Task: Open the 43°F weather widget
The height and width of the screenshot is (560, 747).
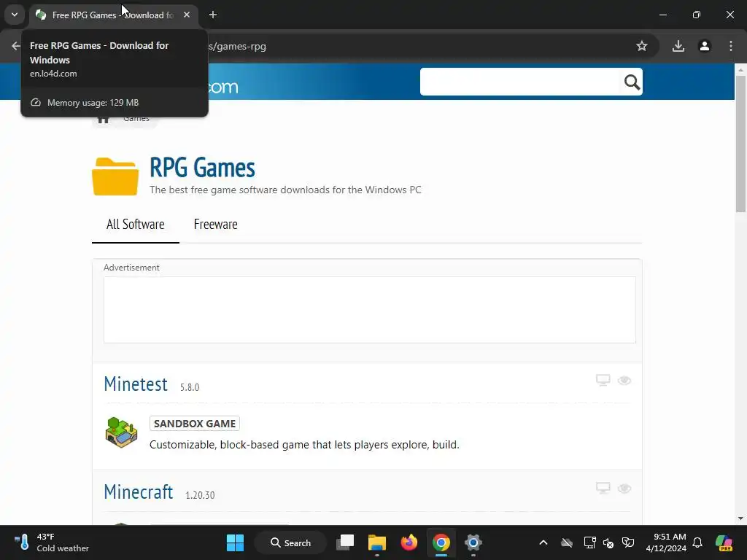Action: [x=52, y=542]
